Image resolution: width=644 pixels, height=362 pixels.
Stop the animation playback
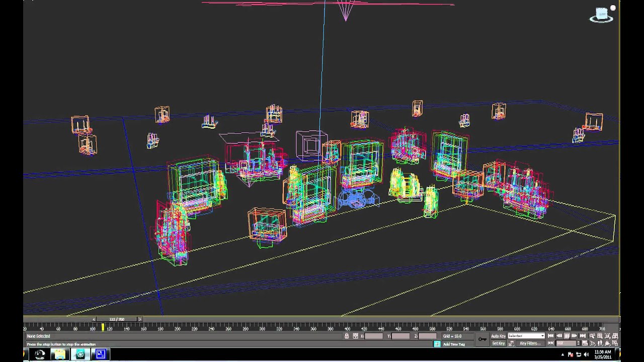tap(567, 336)
